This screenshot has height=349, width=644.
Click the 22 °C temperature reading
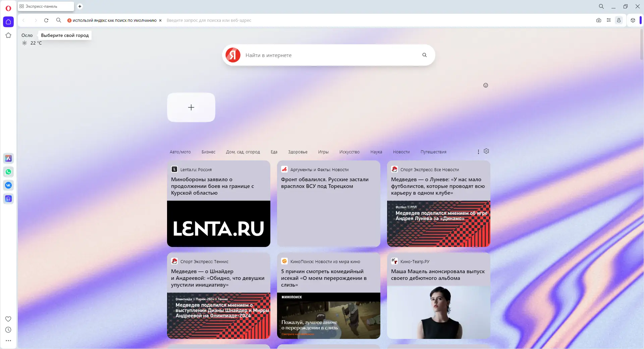36,43
